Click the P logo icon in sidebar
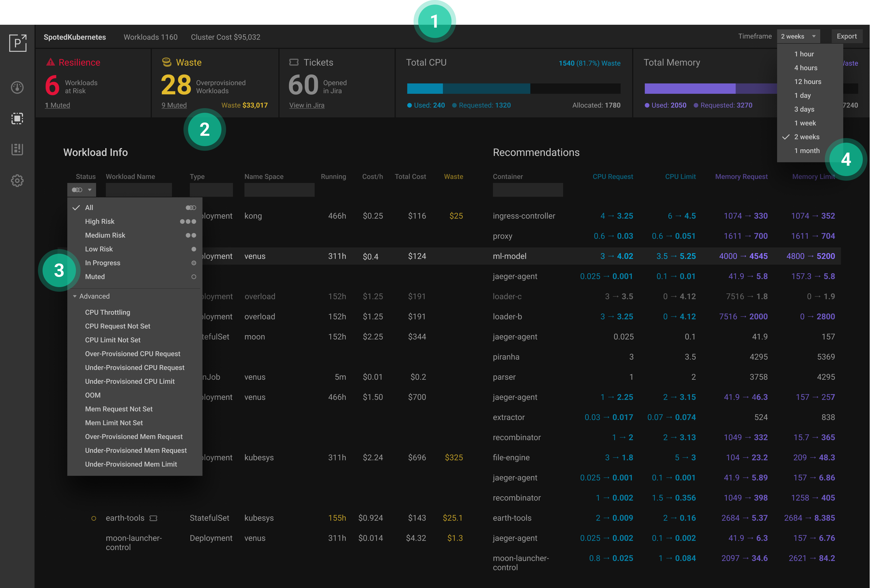Viewport: 872px width, 588px height. pyautogui.click(x=18, y=43)
